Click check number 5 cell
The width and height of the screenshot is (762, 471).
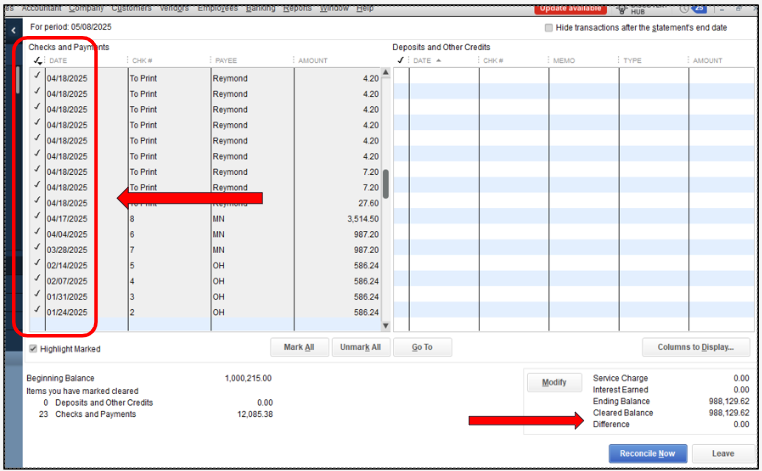[x=169, y=265]
